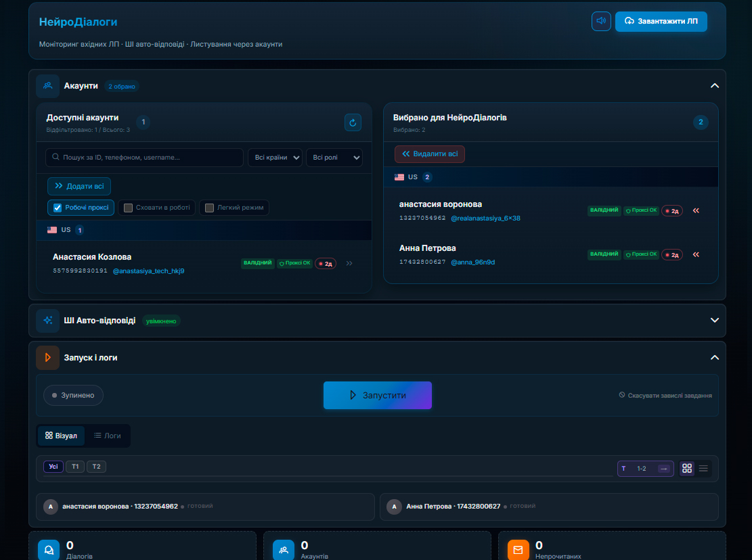Click the dialogs chat bubble icon
The height and width of the screenshot is (560, 752).
click(x=49, y=550)
